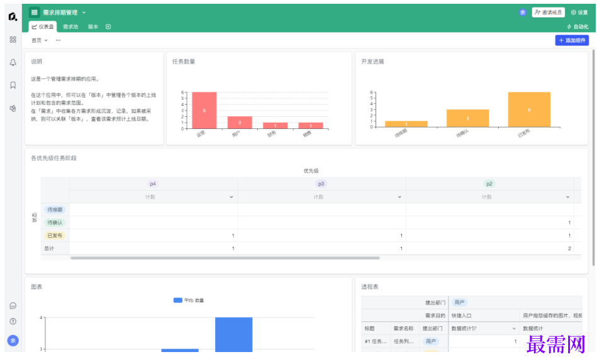Click the app logo in the left sidebar
Image resolution: width=597 pixels, height=364 pixels.
(x=13, y=17)
